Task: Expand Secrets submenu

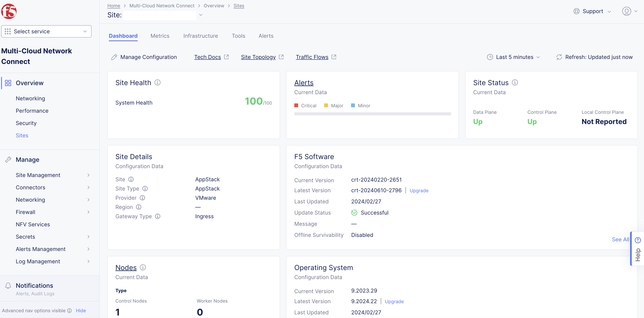Action: [88, 237]
